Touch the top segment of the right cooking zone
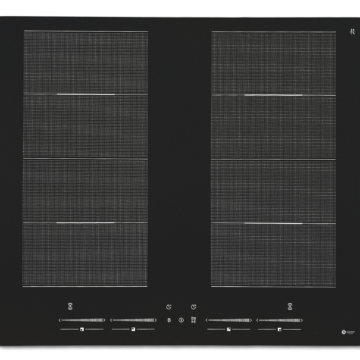The image size is (360, 360). 273,63
